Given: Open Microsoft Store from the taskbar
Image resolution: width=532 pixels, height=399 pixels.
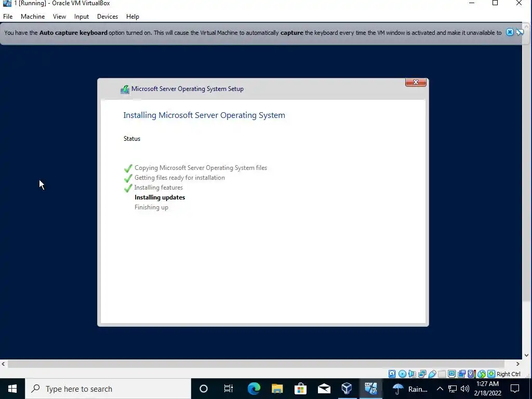Looking at the screenshot, I should pyautogui.click(x=301, y=389).
